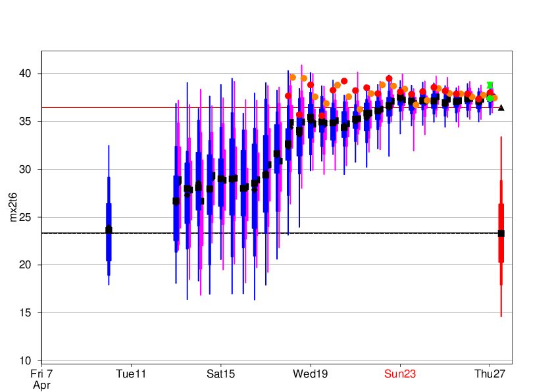Click the 'Sat15' x-axis label
Screen dimensions: 554x392
click(221, 374)
